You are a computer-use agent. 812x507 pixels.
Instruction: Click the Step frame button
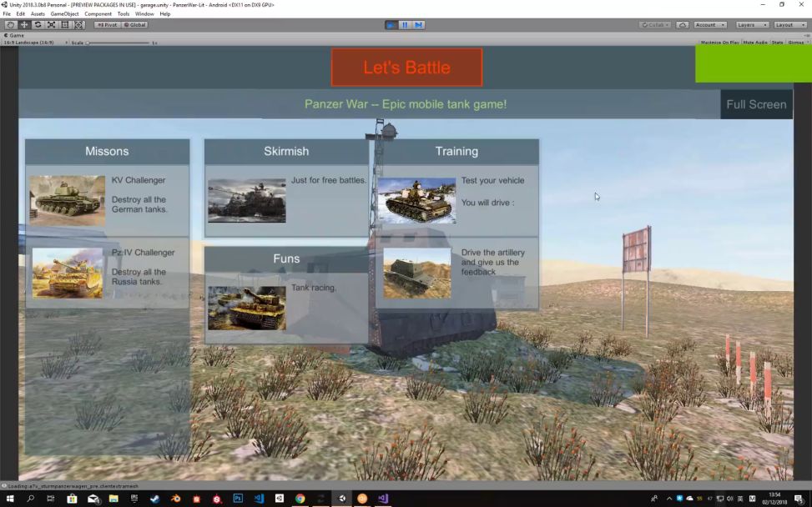click(419, 25)
